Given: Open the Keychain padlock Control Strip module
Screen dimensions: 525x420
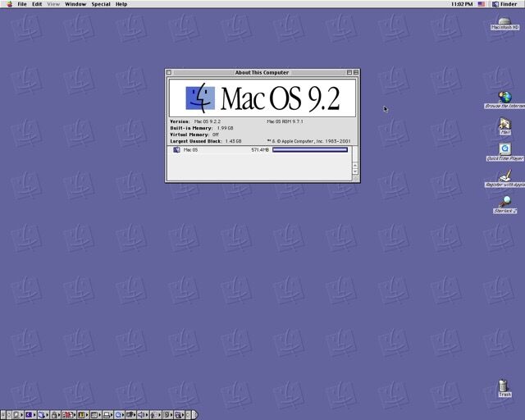Looking at the screenshot, I should pos(55,415).
